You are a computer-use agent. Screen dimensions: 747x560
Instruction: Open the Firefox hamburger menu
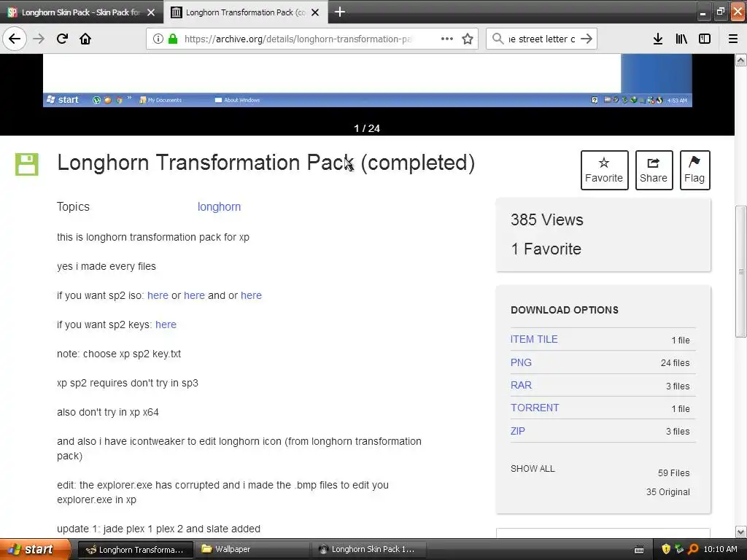pos(733,39)
